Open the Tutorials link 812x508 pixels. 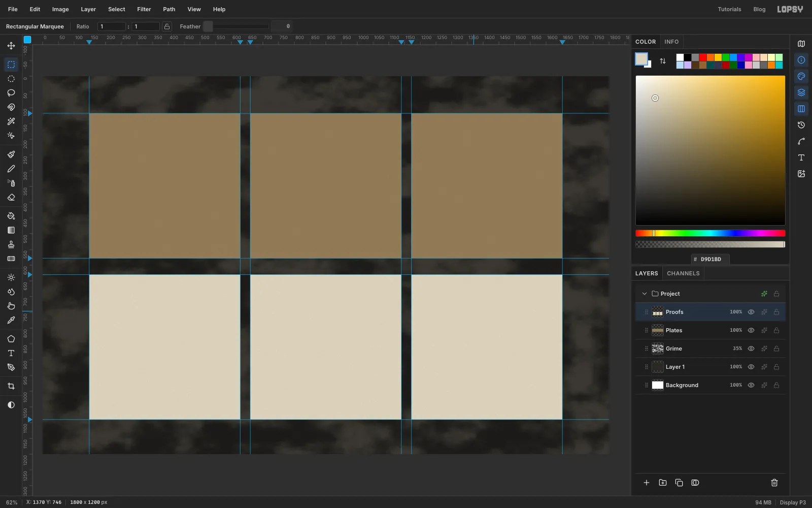[x=729, y=9]
